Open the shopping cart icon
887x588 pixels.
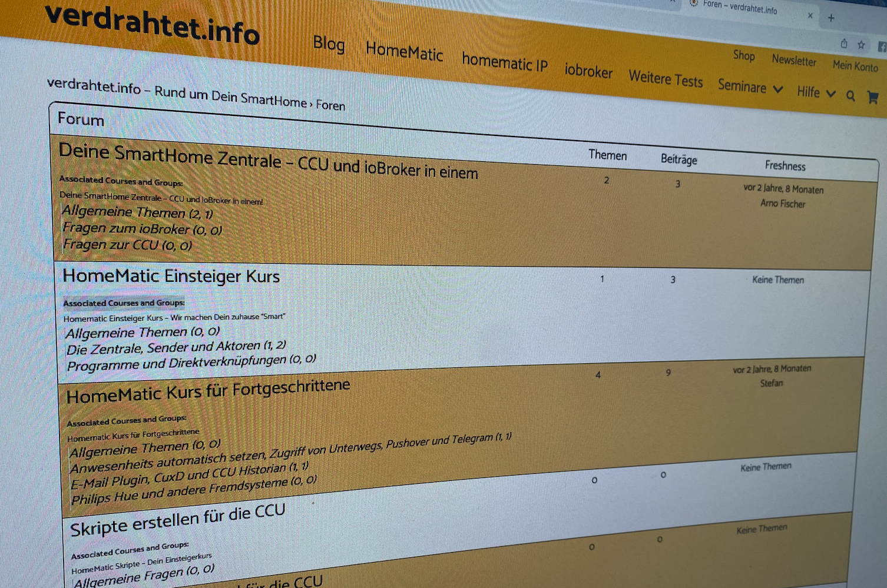click(873, 98)
